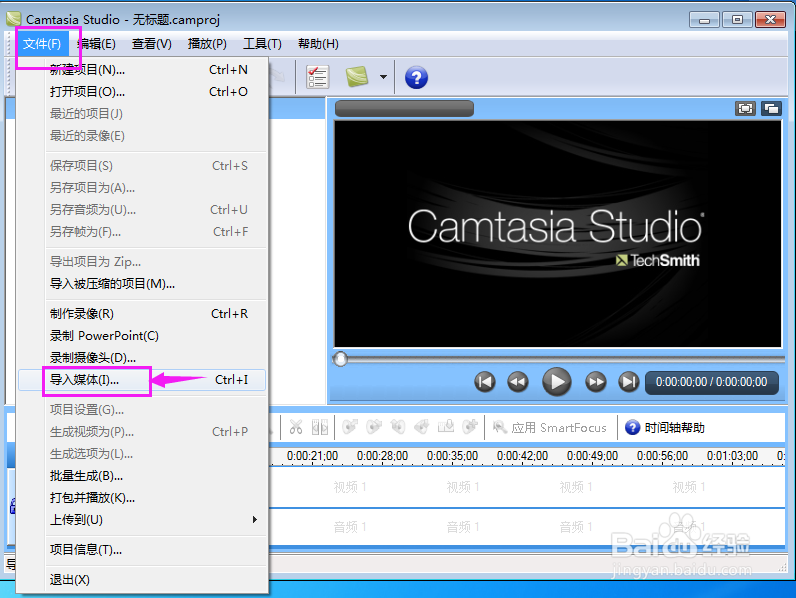796x598 pixels.
Task: Click the full-screen preview icon
Action: (x=745, y=109)
